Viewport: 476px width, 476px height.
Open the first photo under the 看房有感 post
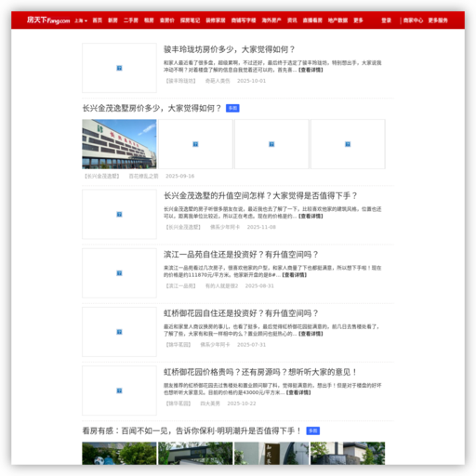[x=119, y=453]
